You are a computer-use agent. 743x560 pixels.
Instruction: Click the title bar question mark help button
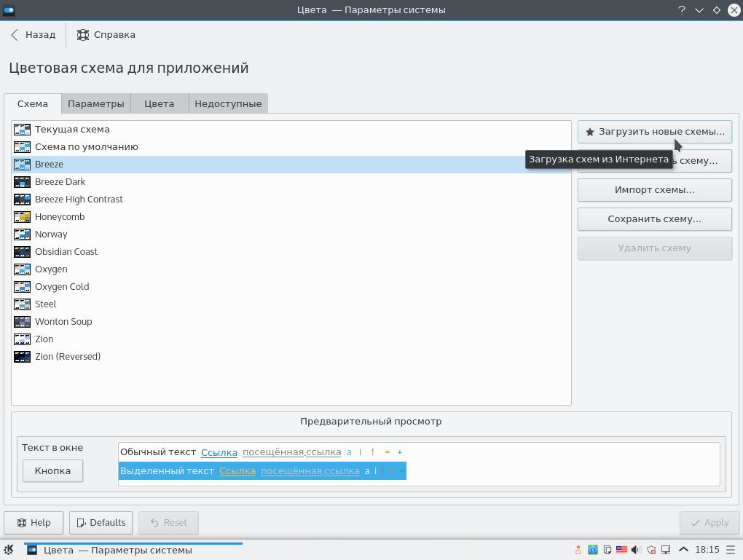pos(681,10)
